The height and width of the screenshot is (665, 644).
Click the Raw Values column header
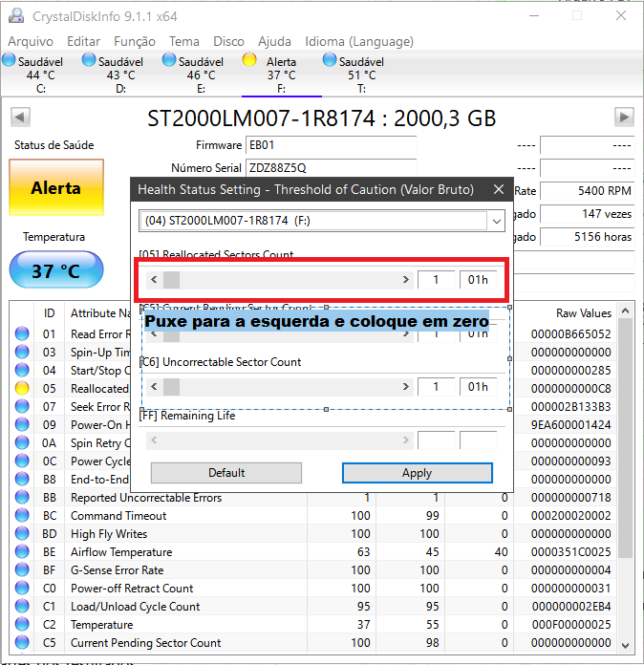[x=584, y=313]
